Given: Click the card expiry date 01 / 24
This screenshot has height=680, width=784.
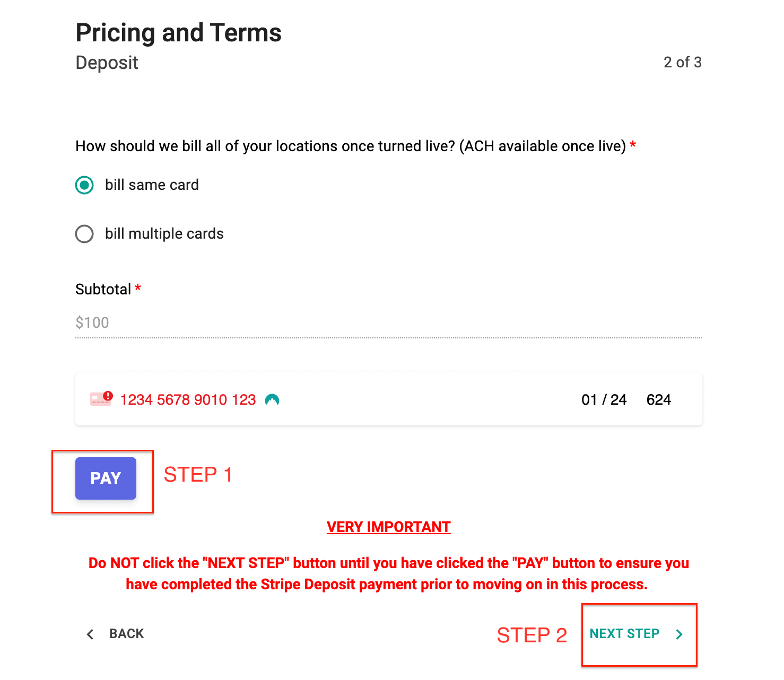Looking at the screenshot, I should [604, 400].
